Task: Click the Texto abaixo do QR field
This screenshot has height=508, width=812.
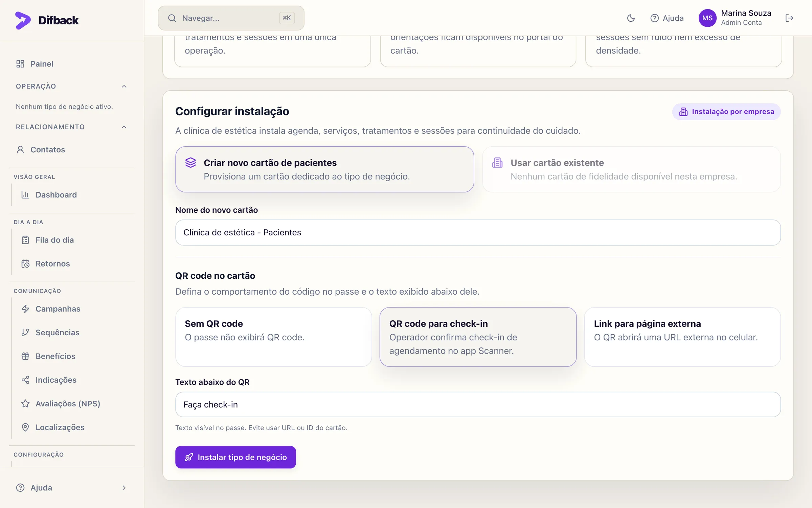Action: (478, 405)
